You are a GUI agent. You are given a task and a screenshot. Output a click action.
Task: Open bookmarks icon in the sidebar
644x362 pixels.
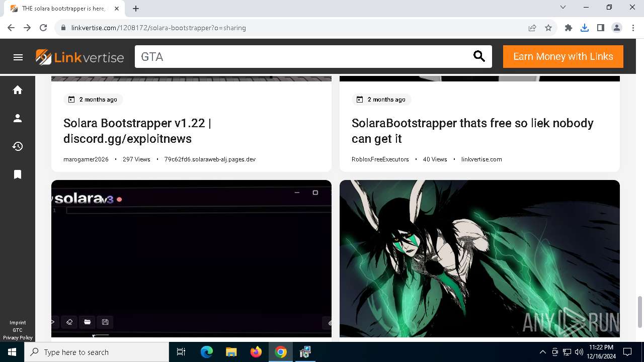point(18,174)
